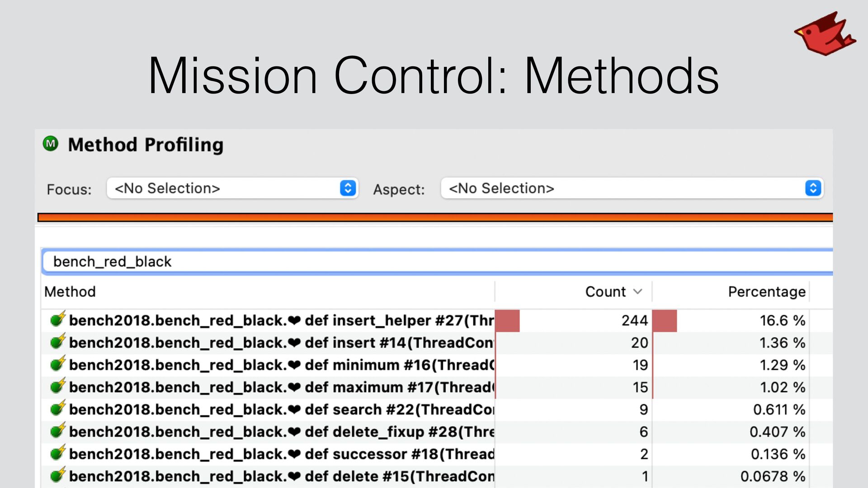
Task: Sort by the Percentage column header
Action: tap(766, 291)
